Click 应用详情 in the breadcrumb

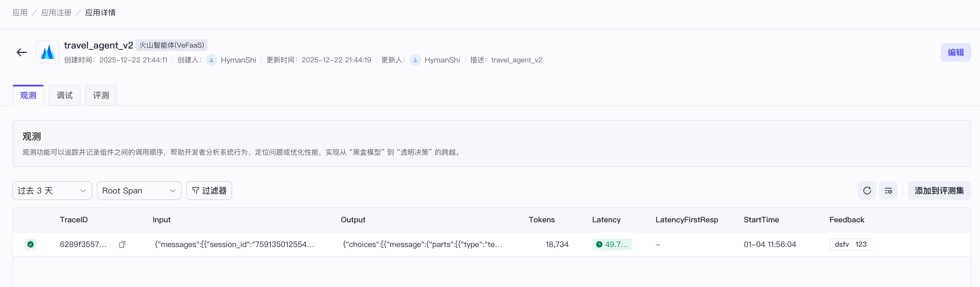100,13
